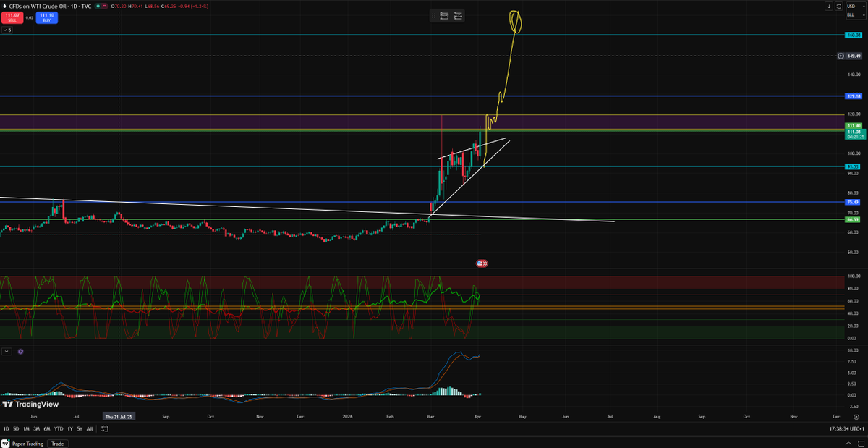Open the go-to-date calendar icon

(x=105, y=428)
